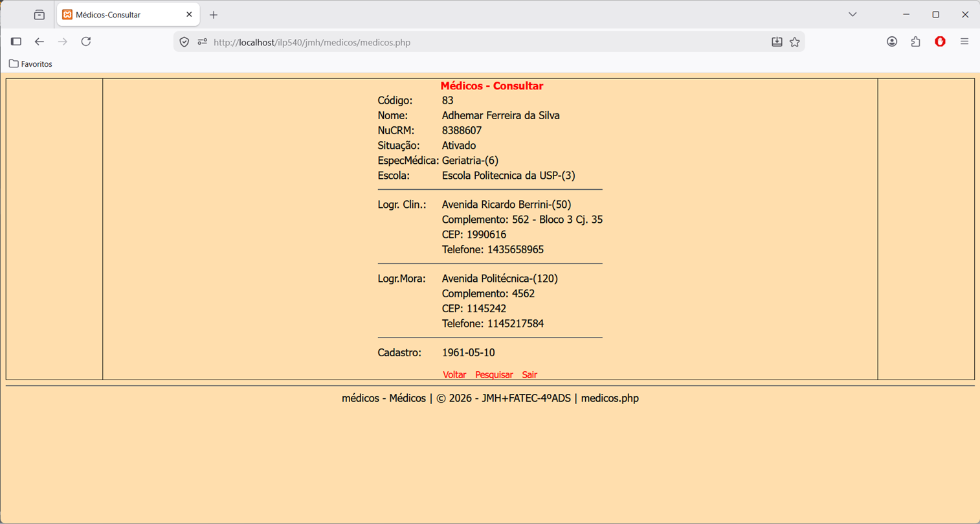Click the Logr.Mora: label

tap(402, 279)
